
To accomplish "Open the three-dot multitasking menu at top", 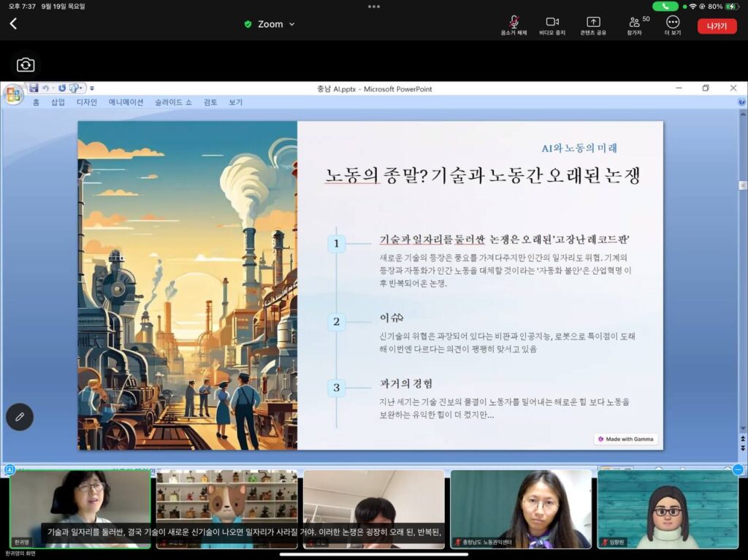I will [374, 7].
